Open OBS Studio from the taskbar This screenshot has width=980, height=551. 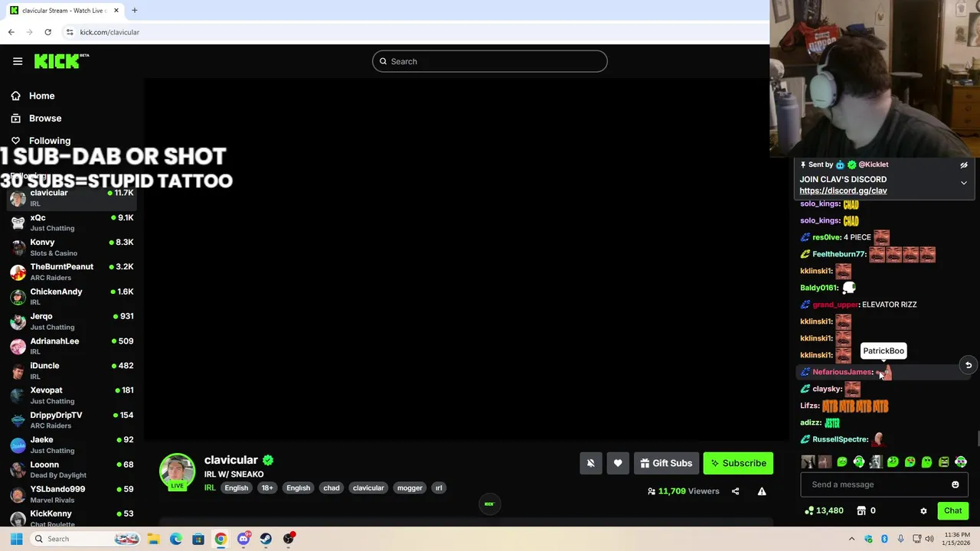(x=289, y=539)
